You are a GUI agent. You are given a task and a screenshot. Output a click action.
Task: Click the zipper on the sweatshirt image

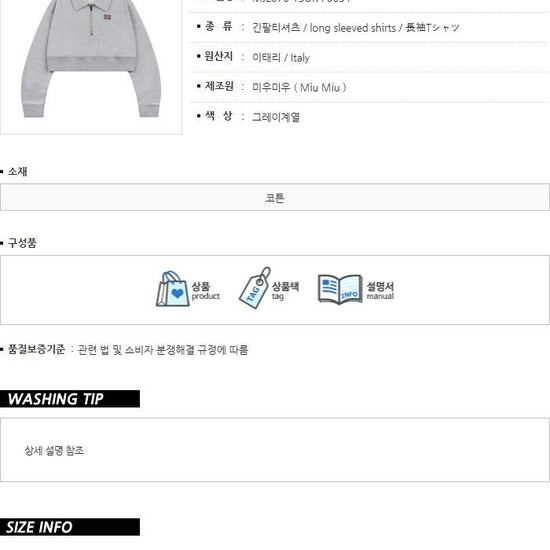coord(92,21)
